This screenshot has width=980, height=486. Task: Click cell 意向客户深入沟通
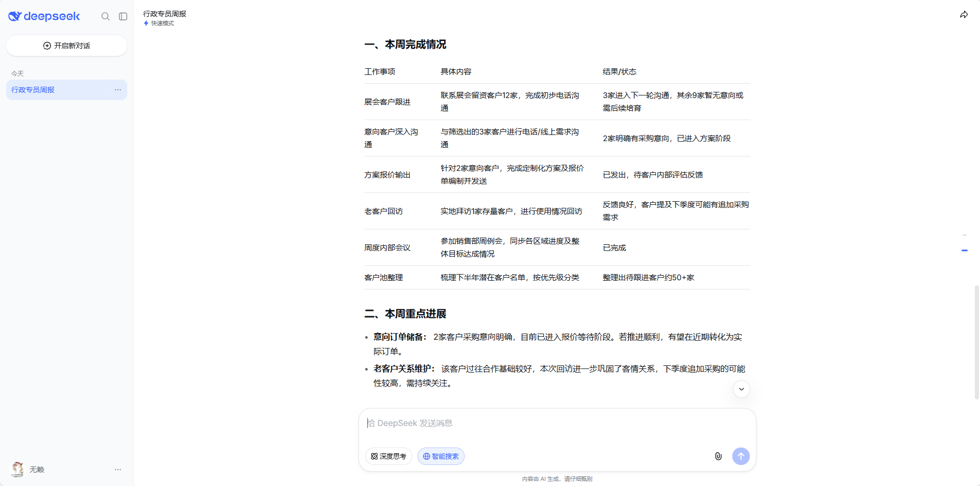(x=391, y=139)
